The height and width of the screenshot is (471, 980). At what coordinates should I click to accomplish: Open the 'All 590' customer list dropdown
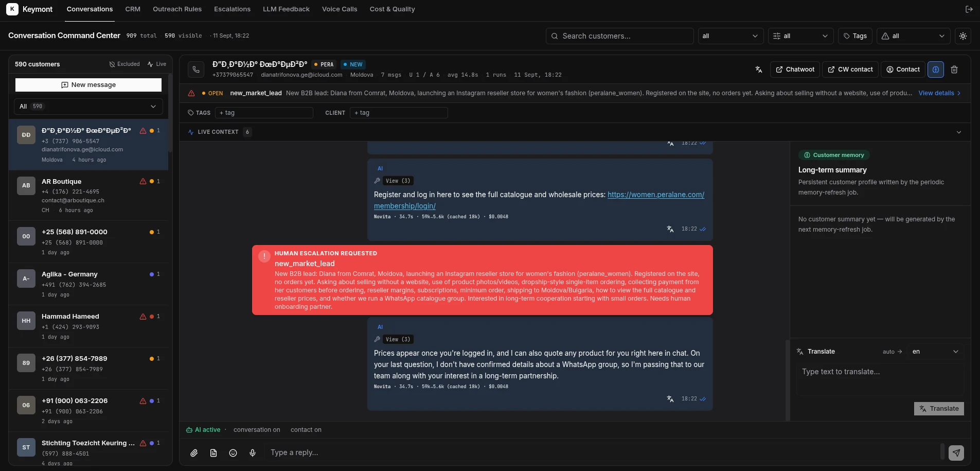click(x=88, y=107)
